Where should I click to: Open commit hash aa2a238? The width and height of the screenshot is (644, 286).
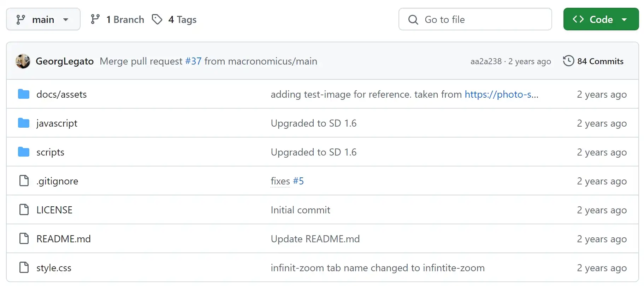(x=486, y=61)
